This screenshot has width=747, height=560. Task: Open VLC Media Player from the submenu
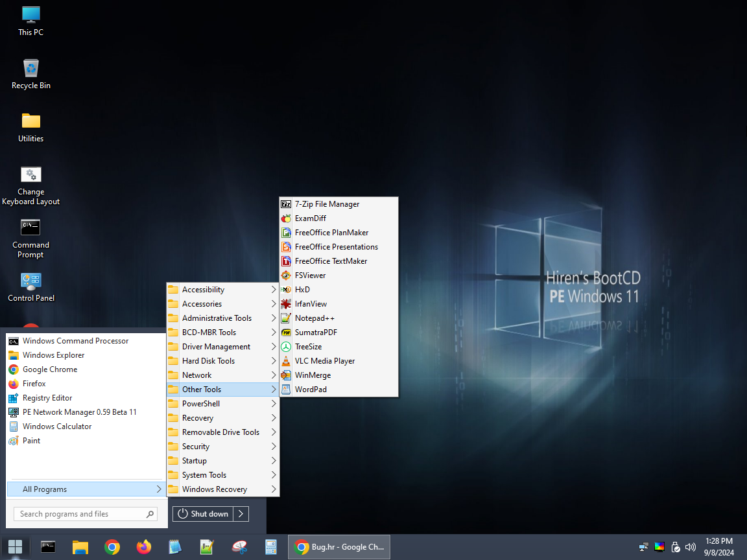click(324, 361)
